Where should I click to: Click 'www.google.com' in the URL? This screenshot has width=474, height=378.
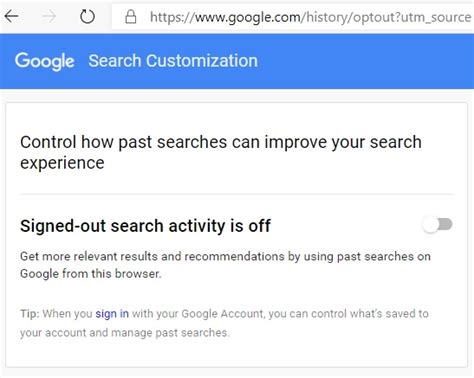point(248,17)
